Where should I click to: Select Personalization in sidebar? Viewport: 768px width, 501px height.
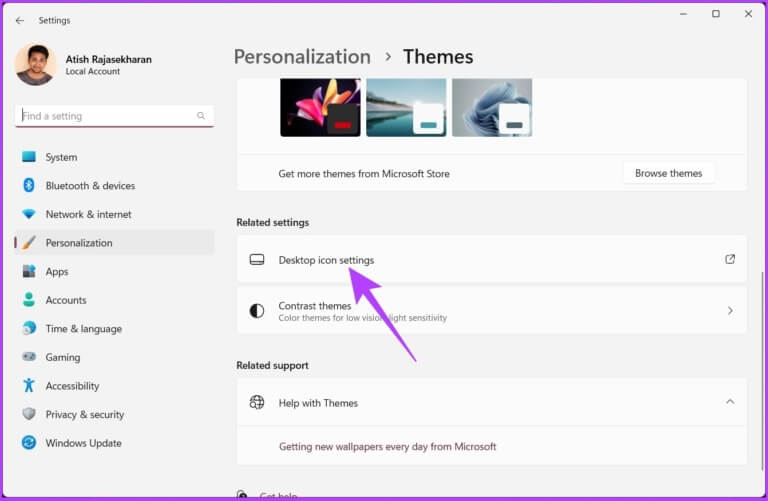(115, 242)
